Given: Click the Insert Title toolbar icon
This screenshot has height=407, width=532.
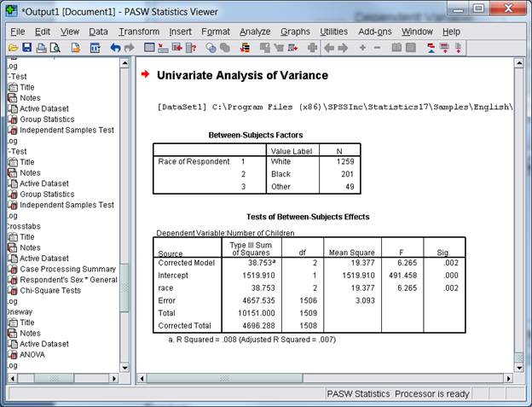Looking at the screenshot, I should [x=444, y=48].
